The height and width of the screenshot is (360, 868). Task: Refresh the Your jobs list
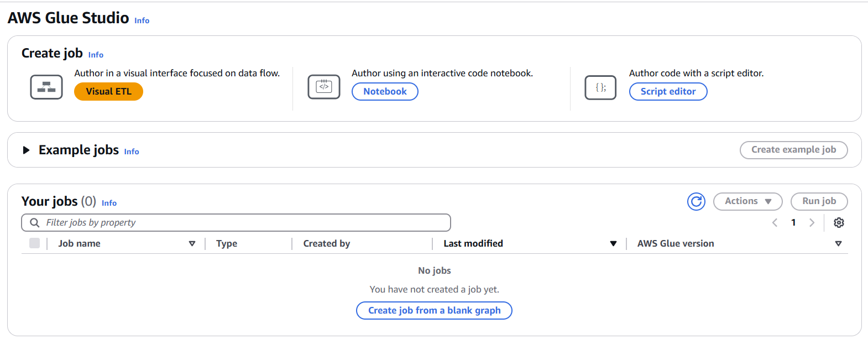[697, 201]
